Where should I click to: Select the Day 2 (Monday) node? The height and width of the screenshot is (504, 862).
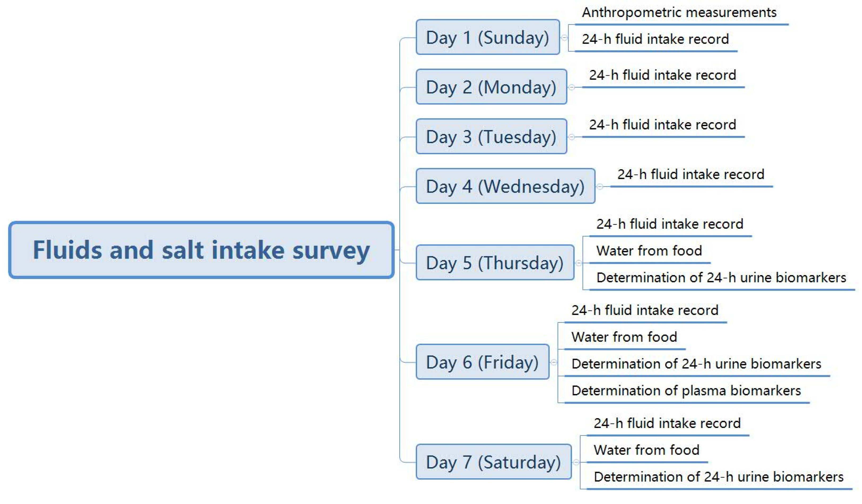[x=491, y=87]
